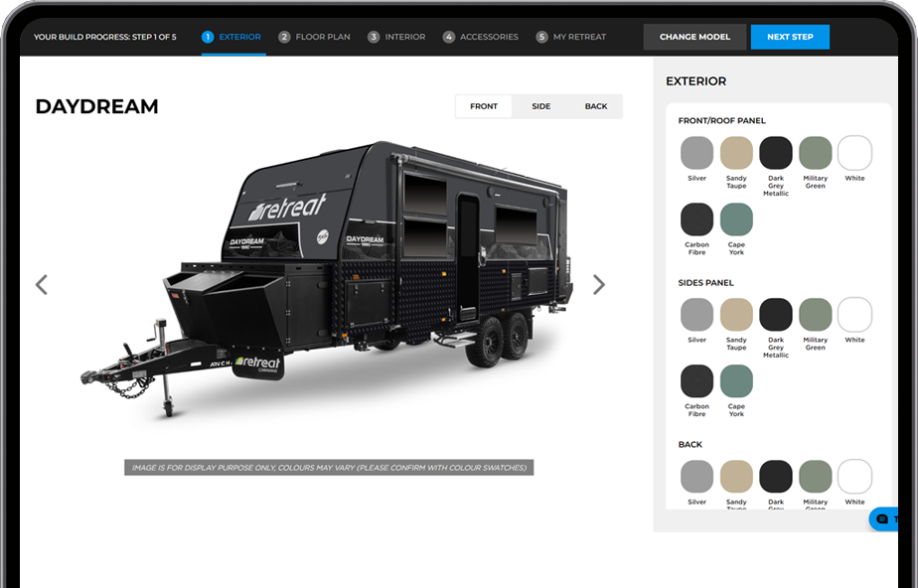Click the BACK section label
This screenshot has height=588, width=918.
pos(689,445)
